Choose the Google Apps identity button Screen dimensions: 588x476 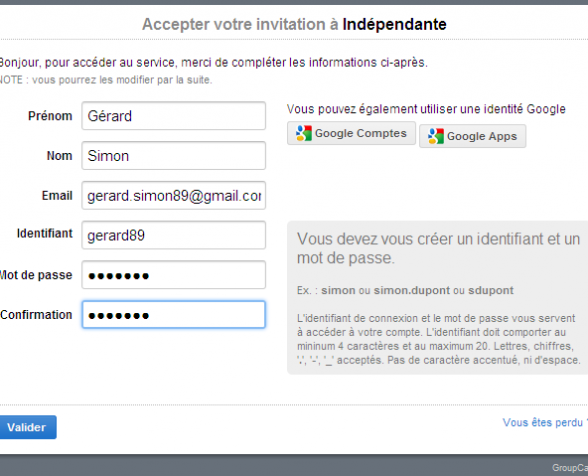(472, 136)
